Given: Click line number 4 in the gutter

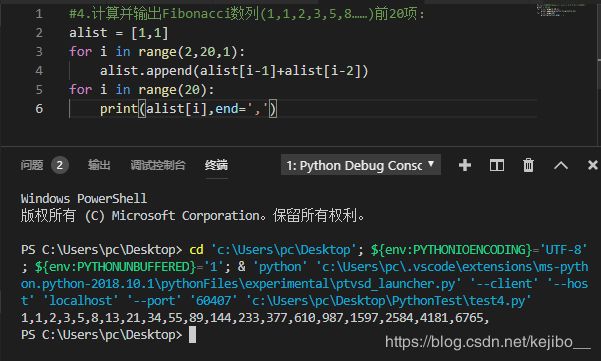Looking at the screenshot, I should [39, 71].
